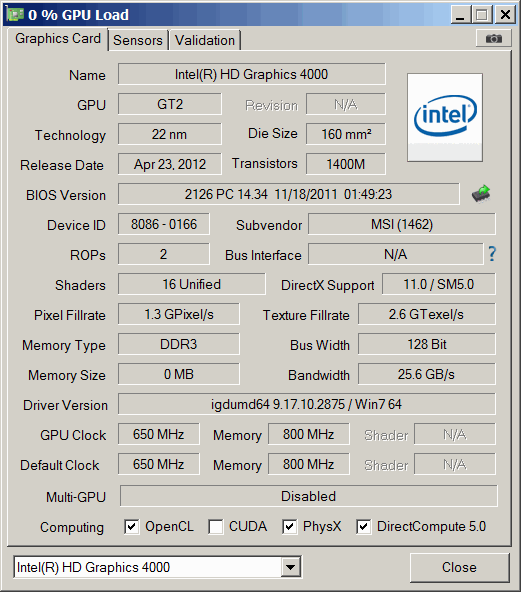521x592 pixels.
Task: Open the Validation tab
Action: [205, 40]
